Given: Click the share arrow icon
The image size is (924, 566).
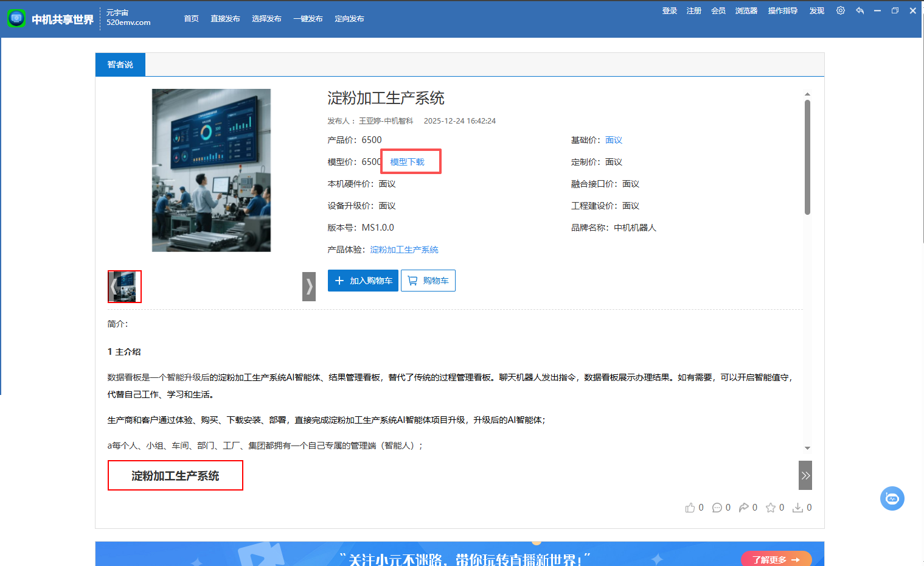Looking at the screenshot, I should tap(744, 508).
